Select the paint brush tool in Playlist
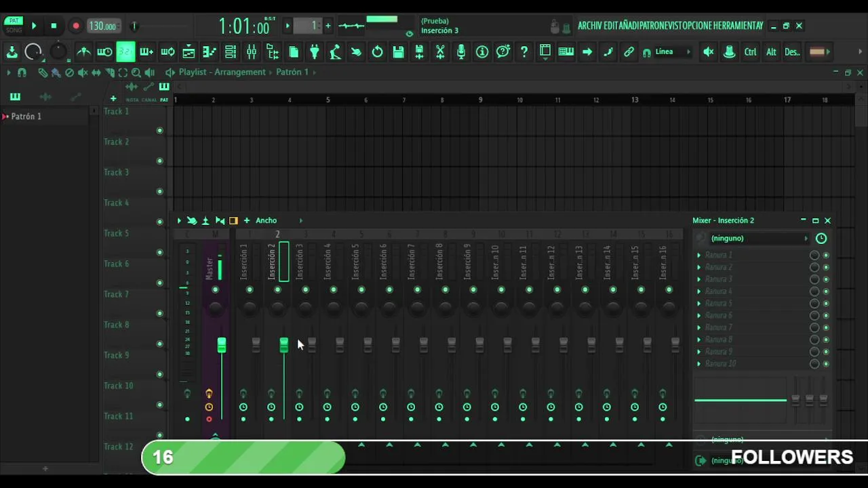The width and height of the screenshot is (868, 488). pos(56,73)
